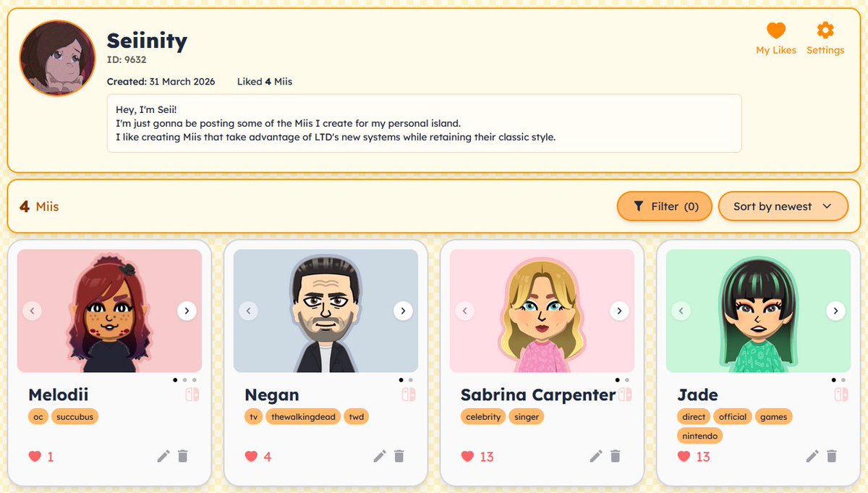Show next image on Jade card
The width and height of the screenshot is (868, 493).
pyautogui.click(x=835, y=311)
